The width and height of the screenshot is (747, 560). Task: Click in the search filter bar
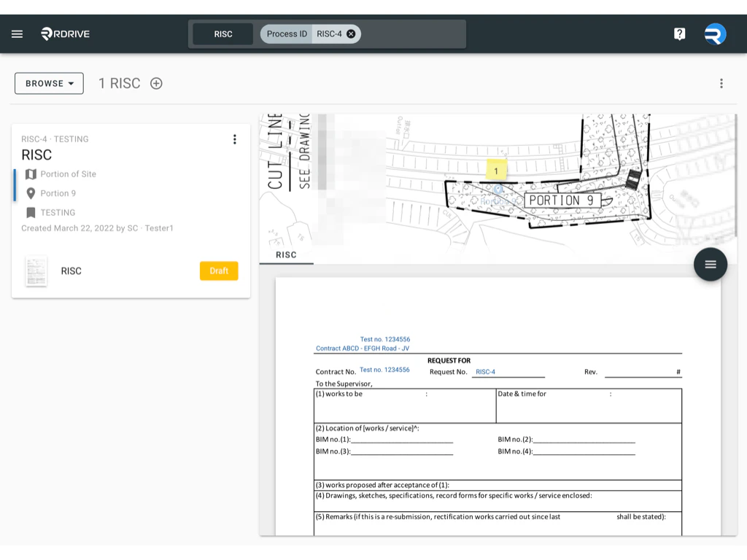click(x=412, y=34)
